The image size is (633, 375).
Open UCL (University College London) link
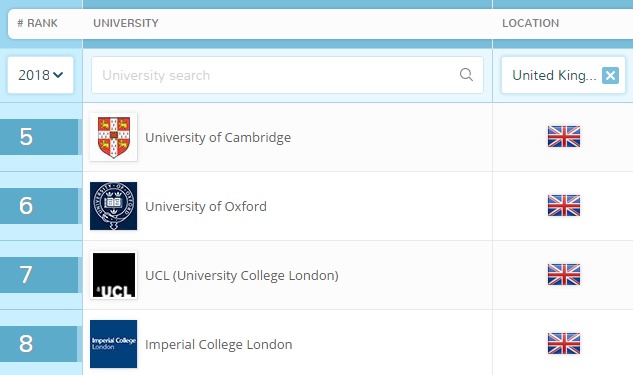[242, 276]
